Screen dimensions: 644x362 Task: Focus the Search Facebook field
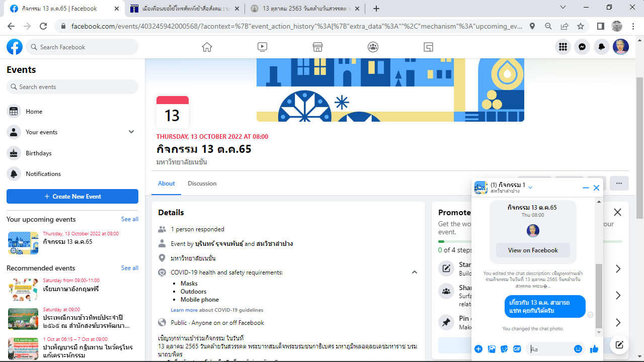pyautogui.click(x=82, y=47)
